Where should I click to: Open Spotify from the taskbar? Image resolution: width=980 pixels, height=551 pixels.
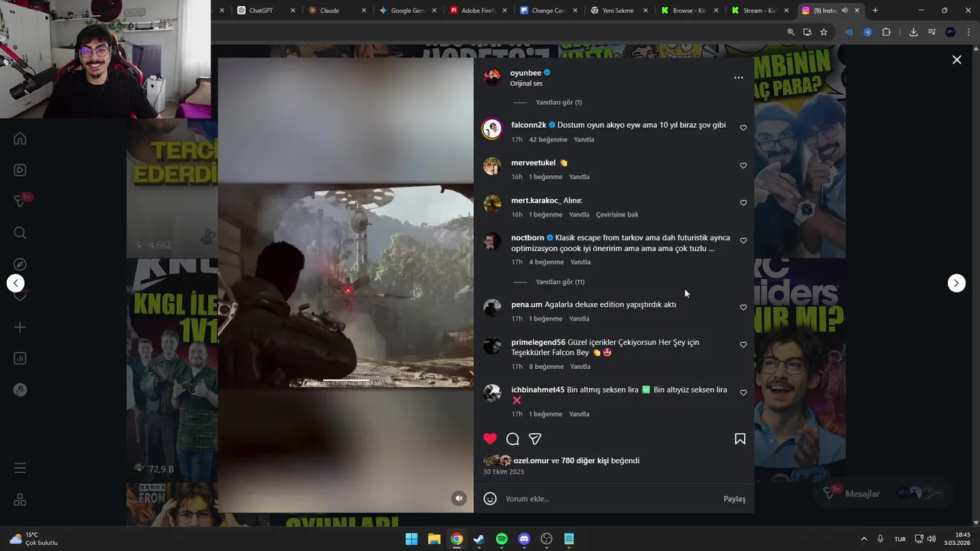coord(501,539)
